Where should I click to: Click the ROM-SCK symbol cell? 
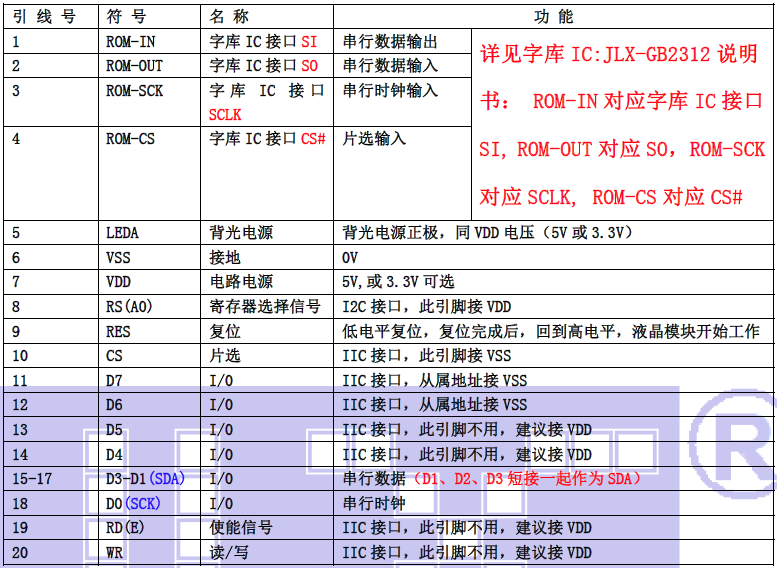[134, 91]
